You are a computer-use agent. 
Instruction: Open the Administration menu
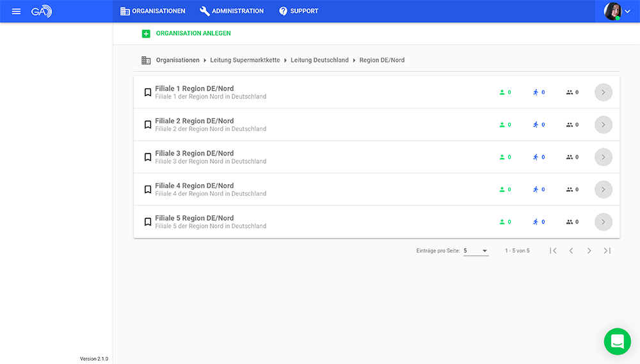232,11
